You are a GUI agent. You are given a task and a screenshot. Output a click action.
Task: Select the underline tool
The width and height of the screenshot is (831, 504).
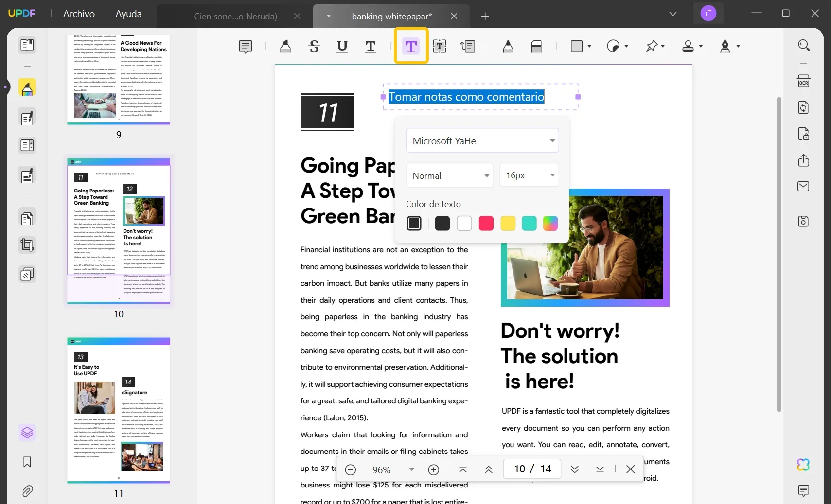point(342,47)
